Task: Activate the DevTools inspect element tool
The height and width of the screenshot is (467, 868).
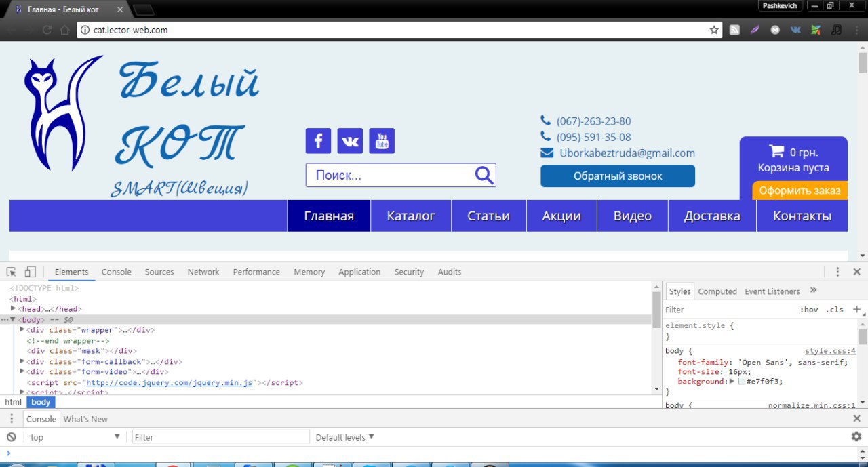Action: [x=11, y=272]
